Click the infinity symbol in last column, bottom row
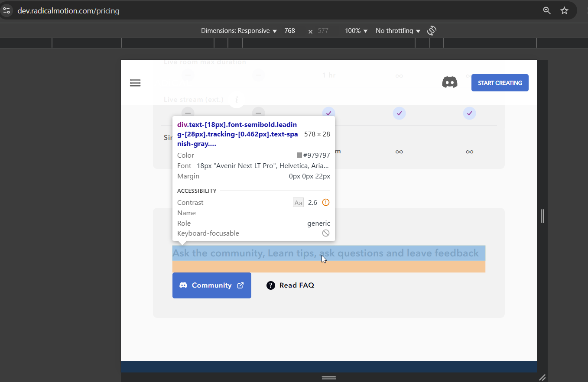This screenshot has width=588, height=382. click(469, 152)
